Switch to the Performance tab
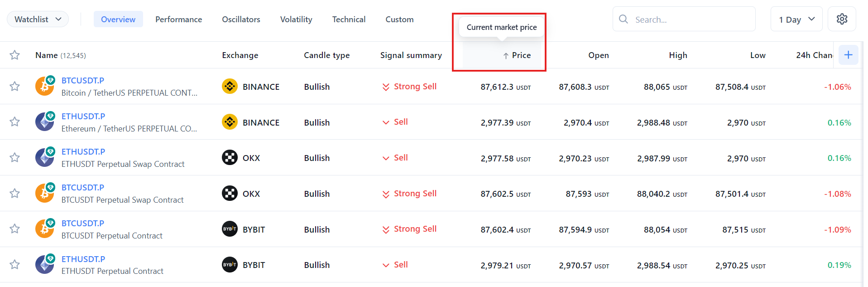This screenshot has height=287, width=868. pyautogui.click(x=178, y=19)
